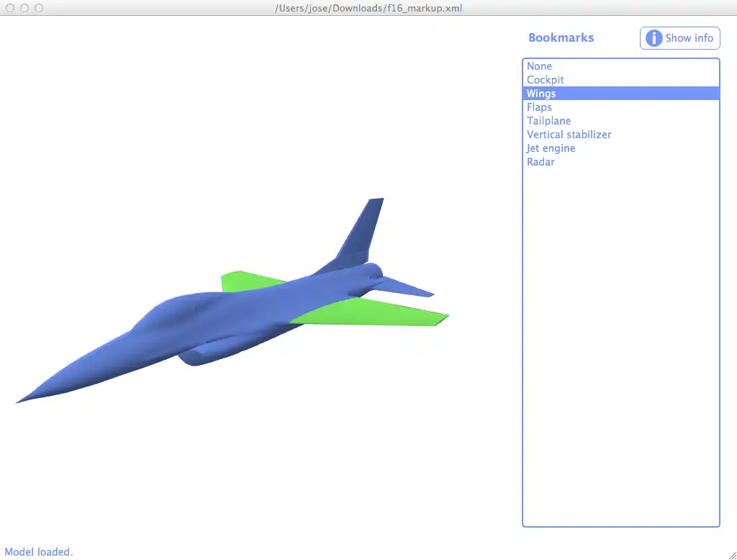737x560 pixels.
Task: Click the vertical tail fin on model
Action: (360, 235)
